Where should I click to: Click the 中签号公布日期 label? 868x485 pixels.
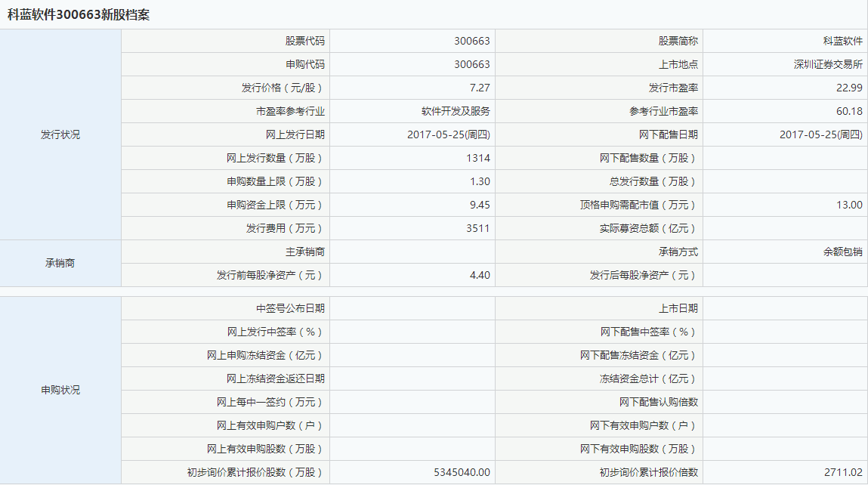tap(290, 308)
